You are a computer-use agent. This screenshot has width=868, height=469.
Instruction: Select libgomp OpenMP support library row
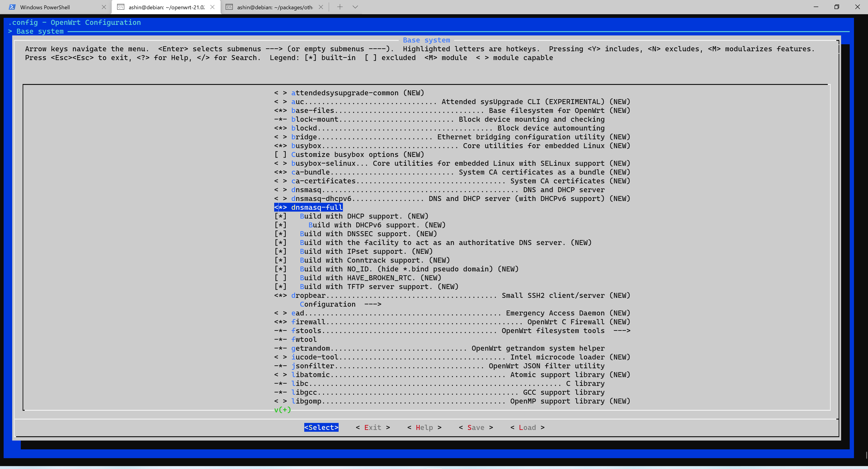(x=452, y=401)
